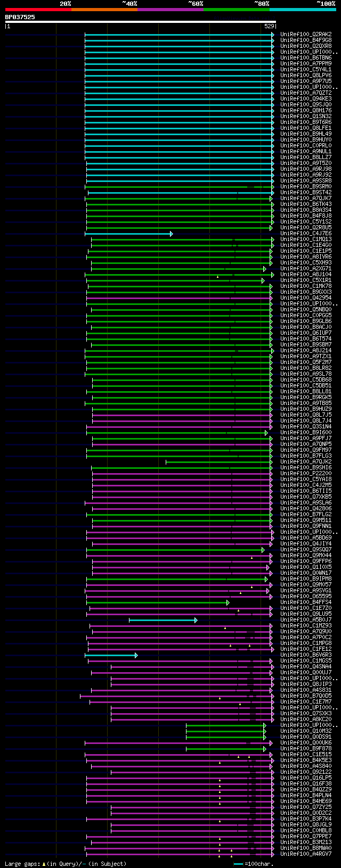Select the UniRef100_A8KC20 label

pyautogui.click(x=306, y=720)
